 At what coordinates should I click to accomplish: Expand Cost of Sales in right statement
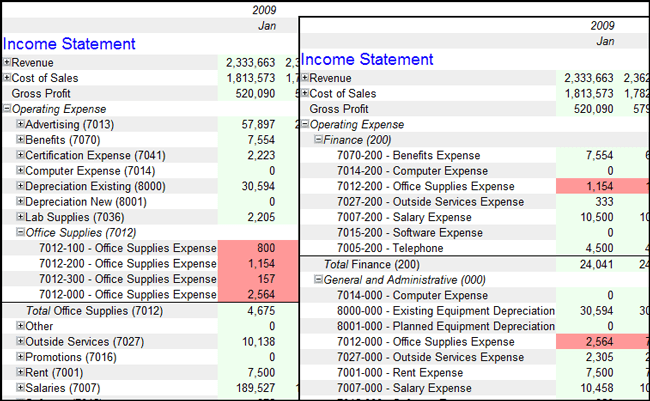(305, 93)
